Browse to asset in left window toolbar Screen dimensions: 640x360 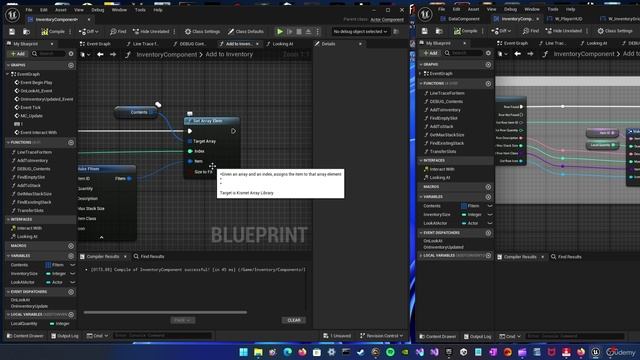27,31
